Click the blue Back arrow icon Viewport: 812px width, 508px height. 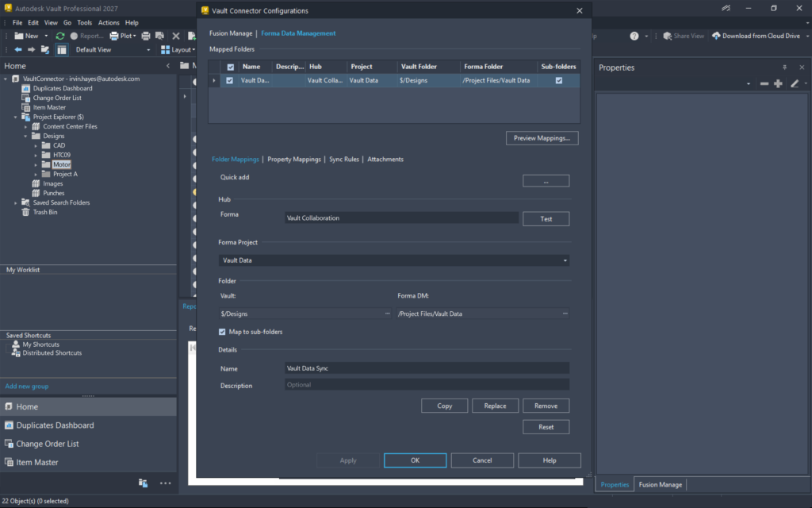[18, 50]
